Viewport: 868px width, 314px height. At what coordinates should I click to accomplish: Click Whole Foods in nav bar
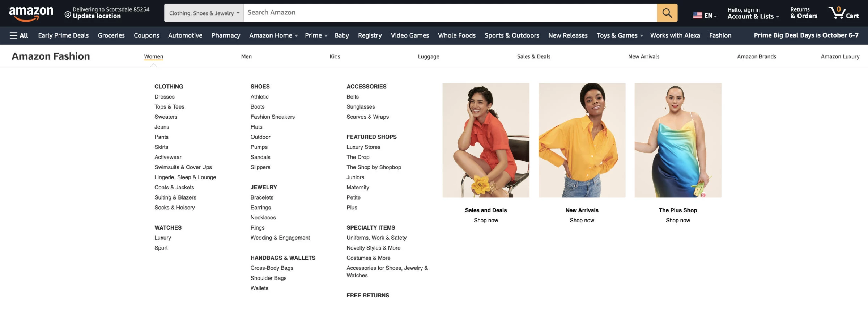[x=456, y=35]
